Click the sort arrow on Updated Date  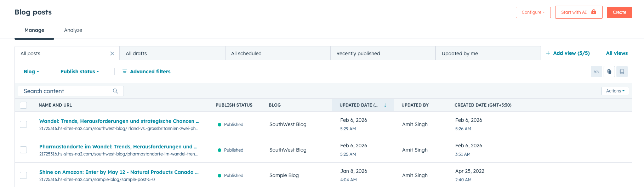(x=385, y=105)
